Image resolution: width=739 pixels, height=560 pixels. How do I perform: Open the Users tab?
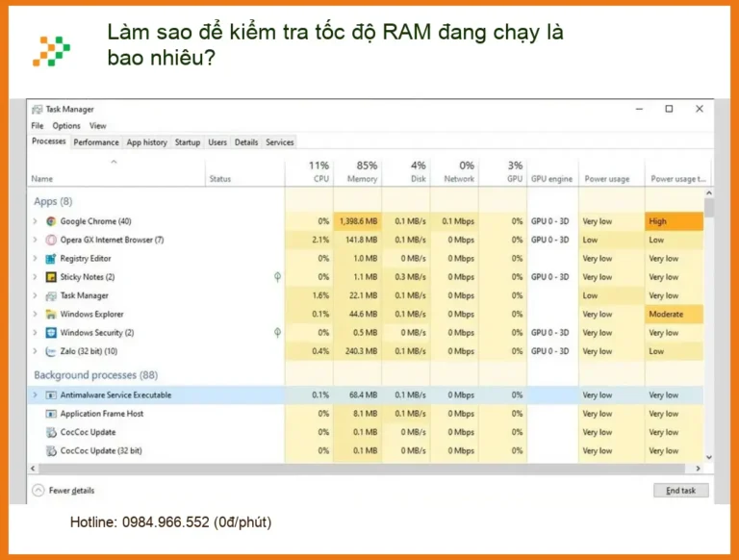(217, 142)
